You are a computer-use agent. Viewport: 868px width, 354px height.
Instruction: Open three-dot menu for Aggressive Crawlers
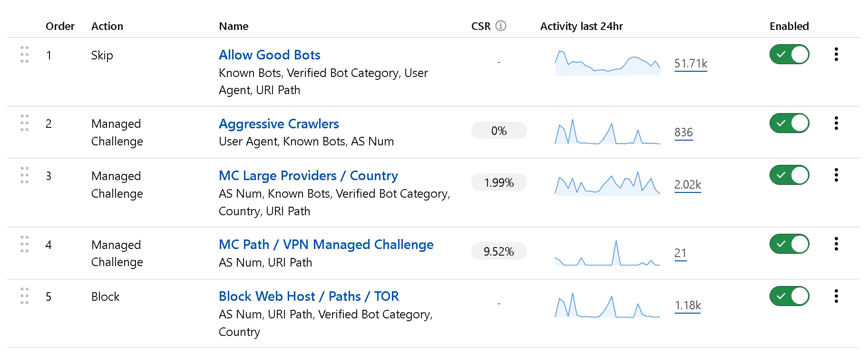pyautogui.click(x=836, y=123)
